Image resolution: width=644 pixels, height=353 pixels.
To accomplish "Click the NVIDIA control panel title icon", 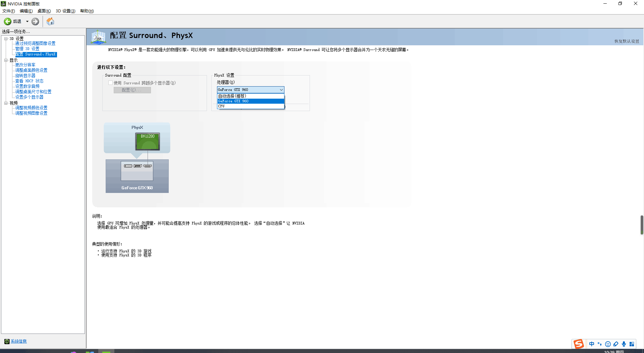I will coord(4,4).
